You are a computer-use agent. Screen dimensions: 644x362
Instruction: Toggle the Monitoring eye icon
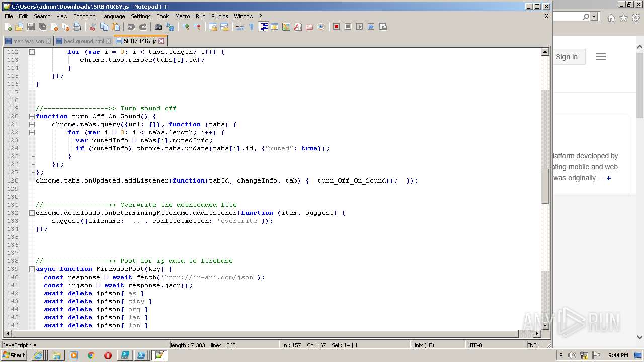coord(321,27)
